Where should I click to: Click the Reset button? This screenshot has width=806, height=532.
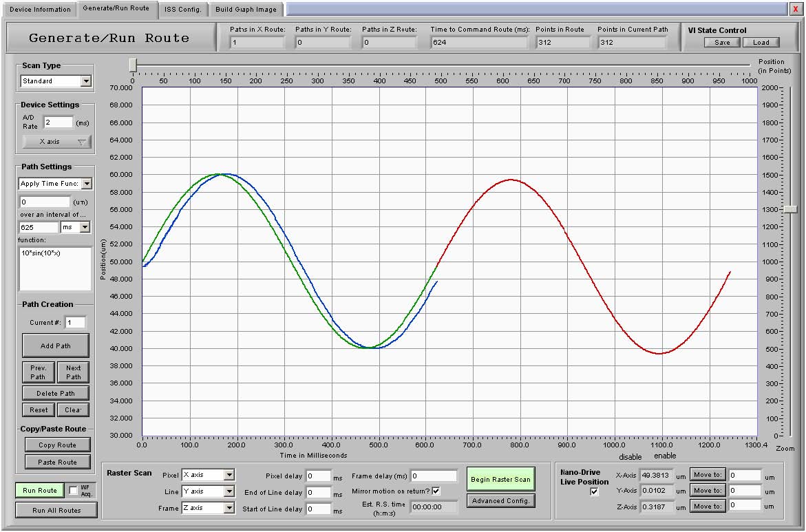39,409
